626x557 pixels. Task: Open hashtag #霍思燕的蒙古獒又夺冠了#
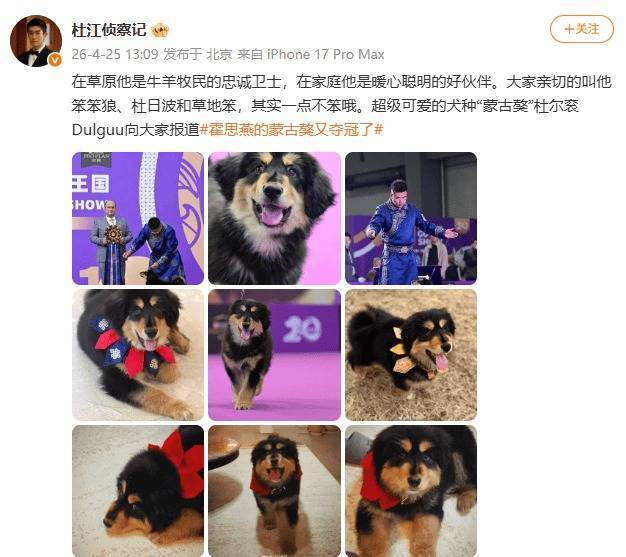point(291,129)
